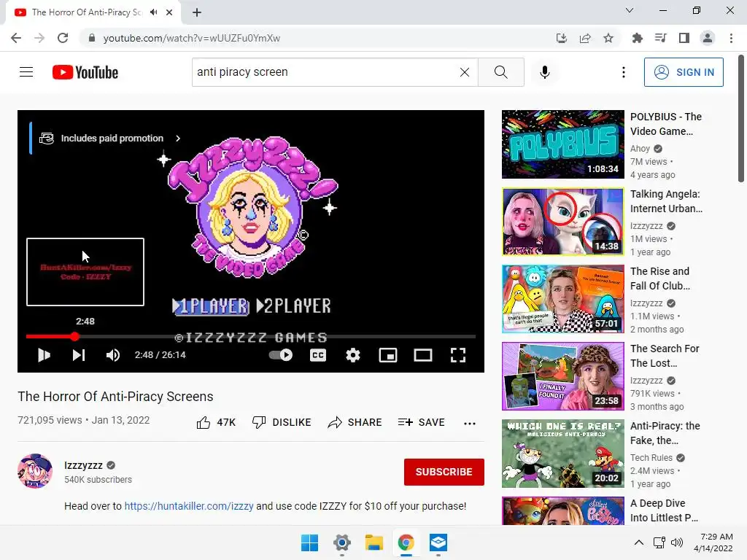The height and width of the screenshot is (560, 747).
Task: Like the video with 47K likes
Action: click(216, 422)
